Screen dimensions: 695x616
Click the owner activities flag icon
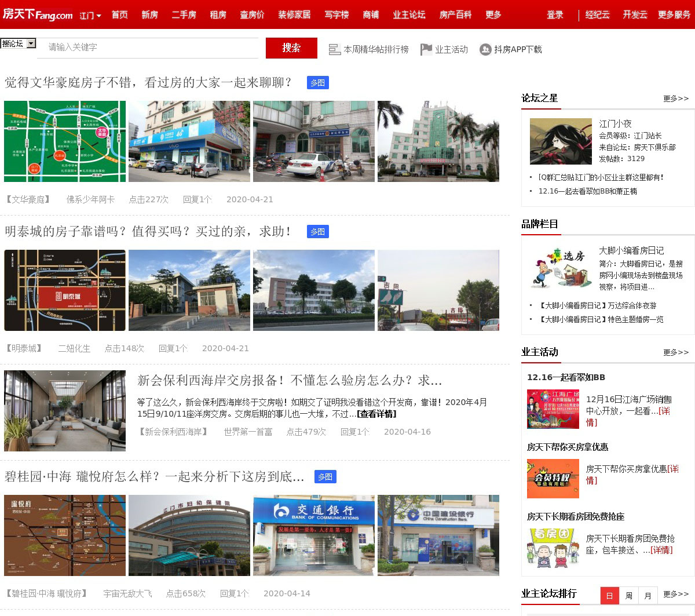tap(426, 50)
